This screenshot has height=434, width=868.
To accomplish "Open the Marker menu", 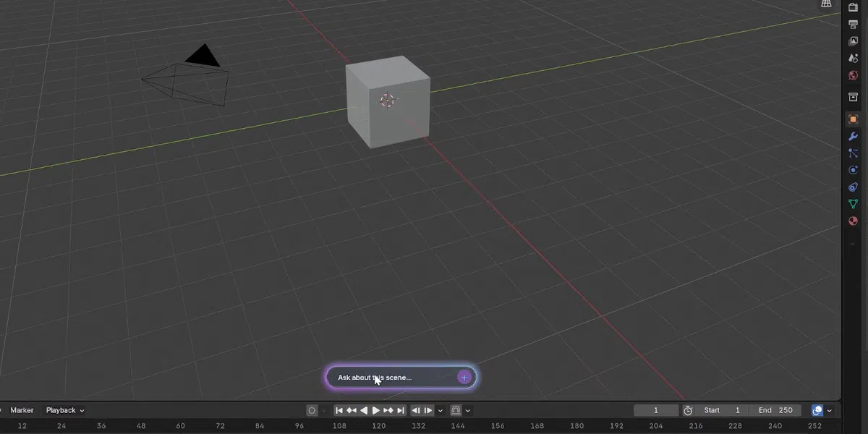I will click(22, 410).
